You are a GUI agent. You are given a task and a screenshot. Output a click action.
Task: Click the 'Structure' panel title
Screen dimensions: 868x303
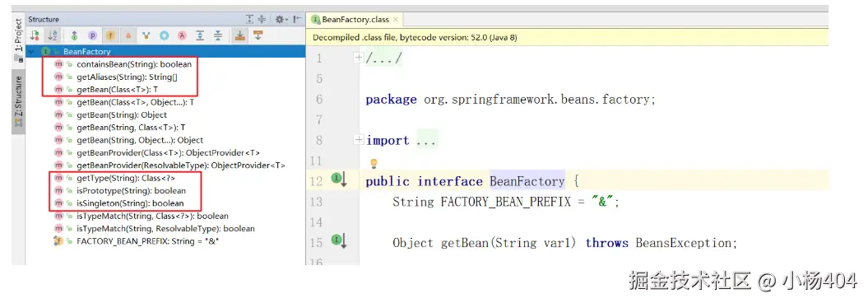pos(44,20)
